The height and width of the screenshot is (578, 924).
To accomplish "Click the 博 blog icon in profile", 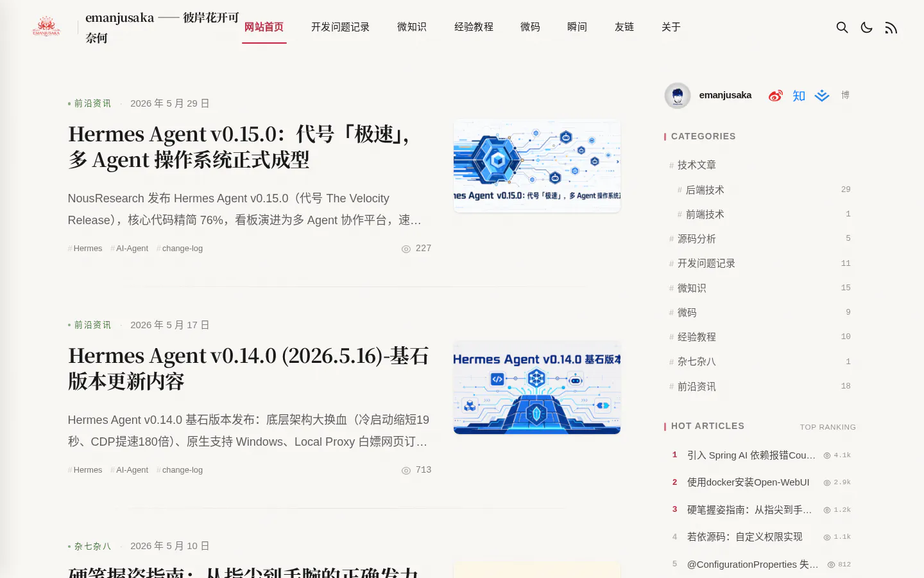I will click(x=845, y=95).
